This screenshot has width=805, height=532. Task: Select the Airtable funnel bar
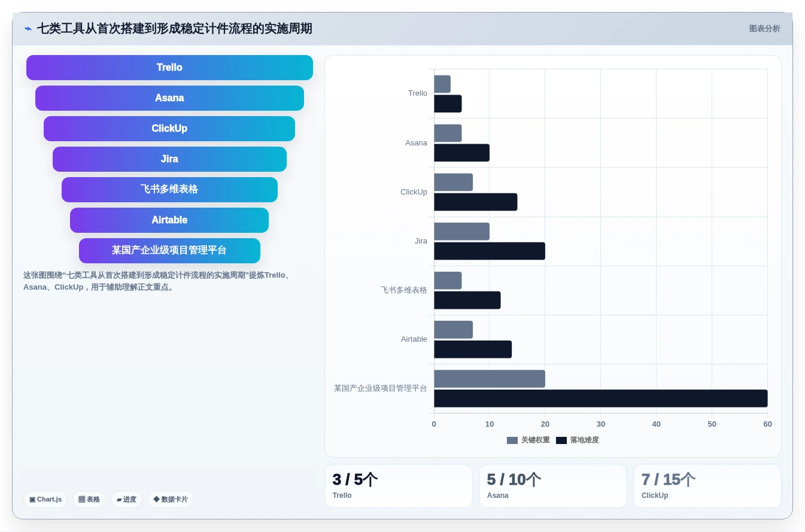(169, 220)
